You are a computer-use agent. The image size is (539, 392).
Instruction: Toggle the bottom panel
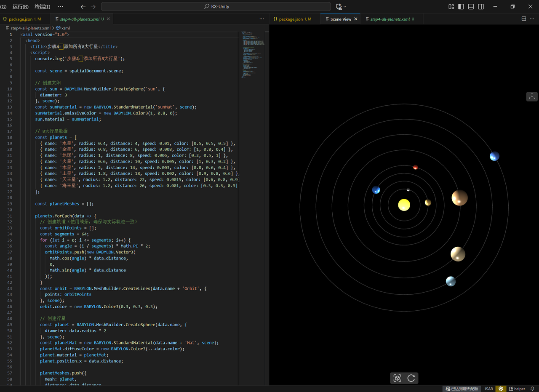[x=471, y=7]
